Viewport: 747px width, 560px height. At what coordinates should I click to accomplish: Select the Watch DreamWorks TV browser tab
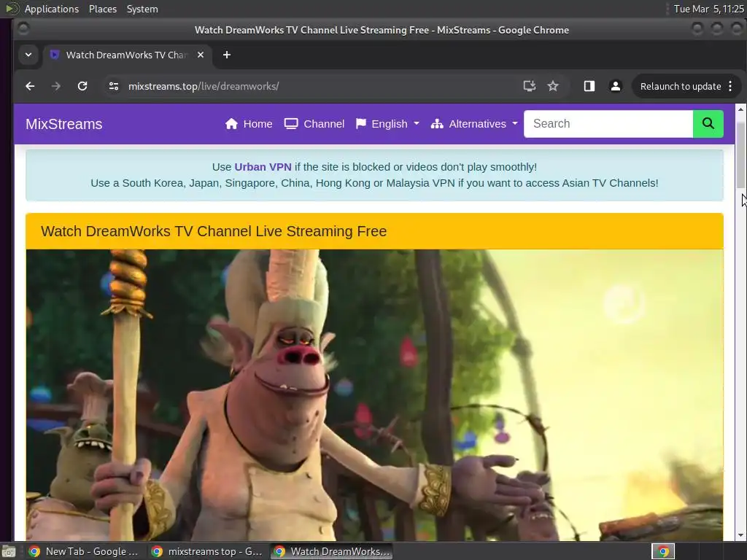pos(127,55)
